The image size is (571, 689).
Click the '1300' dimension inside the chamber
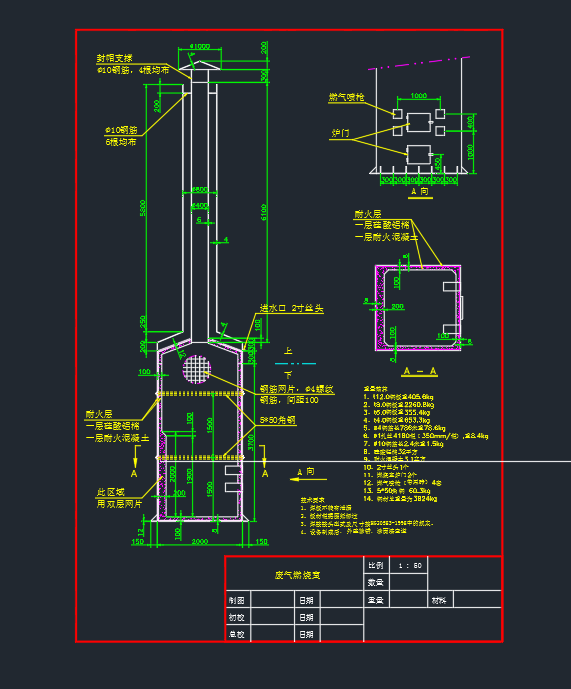[189, 476]
